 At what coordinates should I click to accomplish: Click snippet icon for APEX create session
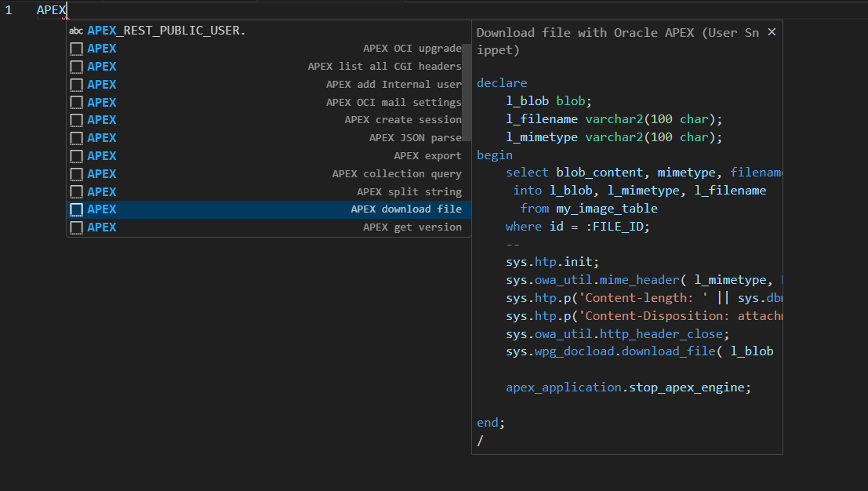[76, 120]
